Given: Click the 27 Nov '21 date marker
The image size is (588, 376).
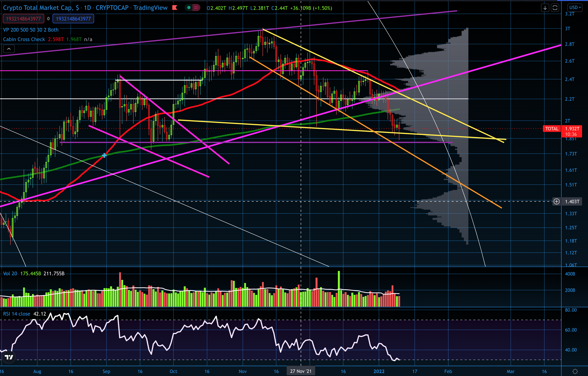Looking at the screenshot, I should (301, 371).
